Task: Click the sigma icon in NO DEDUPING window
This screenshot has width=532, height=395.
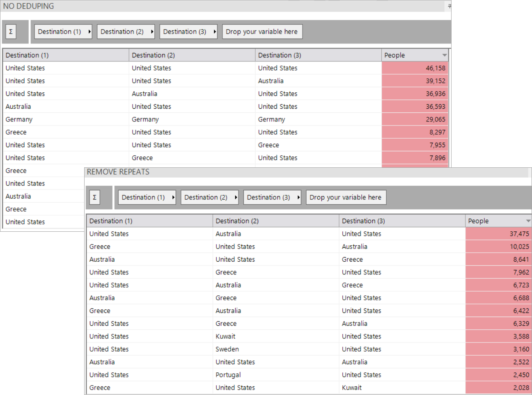Action: [x=11, y=32]
